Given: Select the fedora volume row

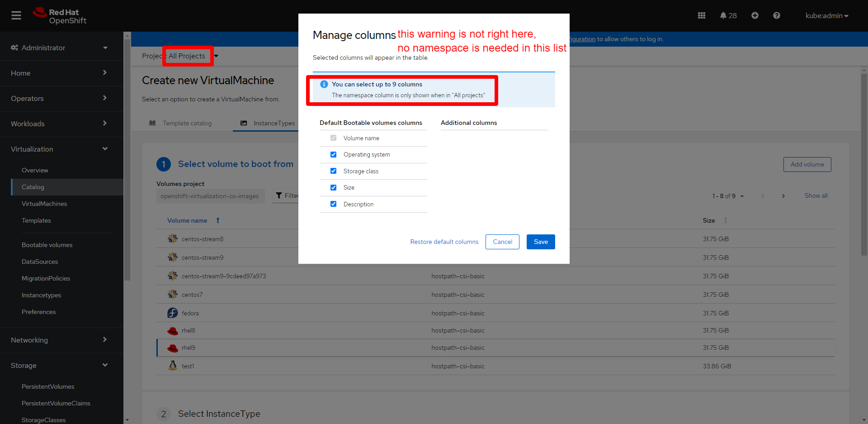Looking at the screenshot, I should (495, 313).
